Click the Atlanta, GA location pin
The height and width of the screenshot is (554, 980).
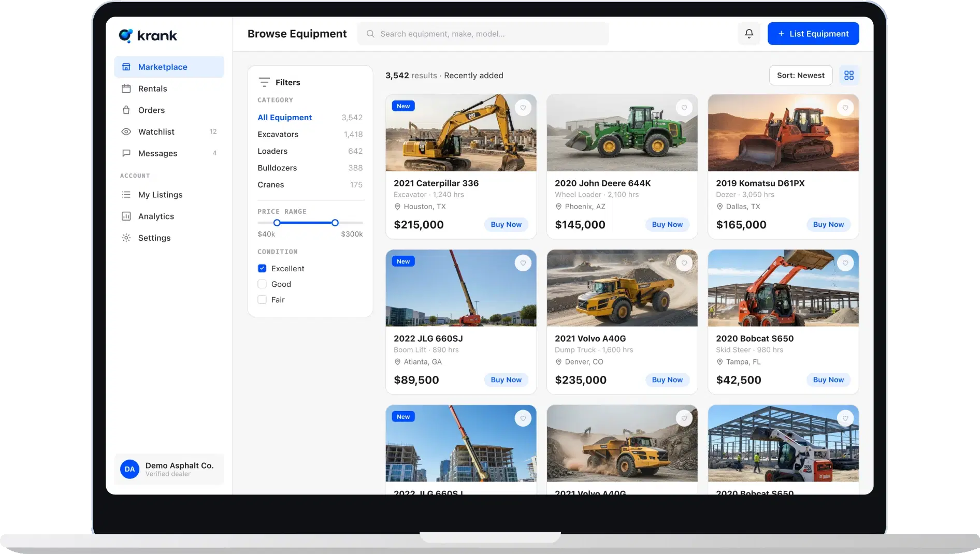398,362
